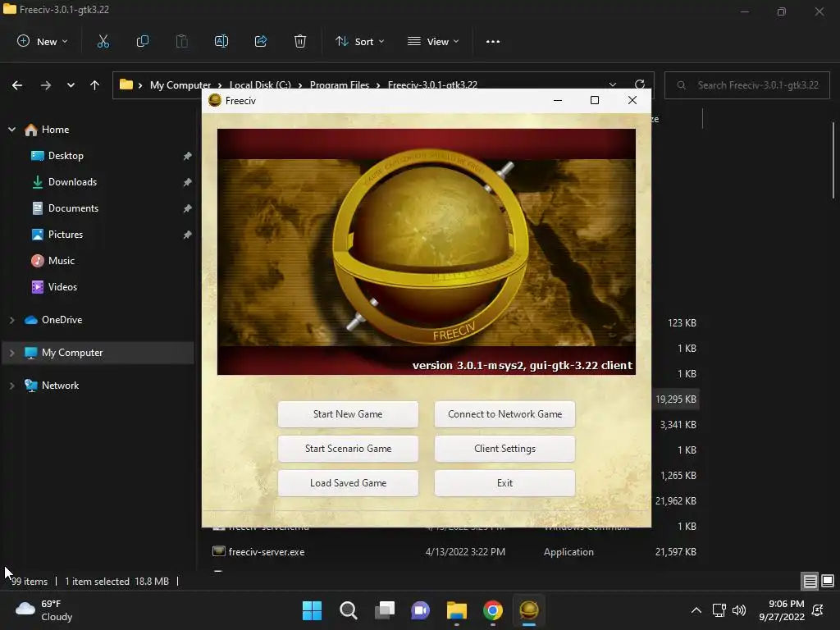Screen dimensions: 840x630
Task: Open the Chat app on the taskbar
Action: pos(421,610)
